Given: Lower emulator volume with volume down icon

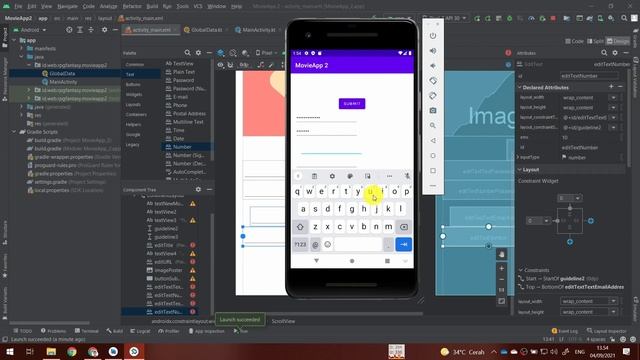Looking at the screenshot, I should coord(433,66).
